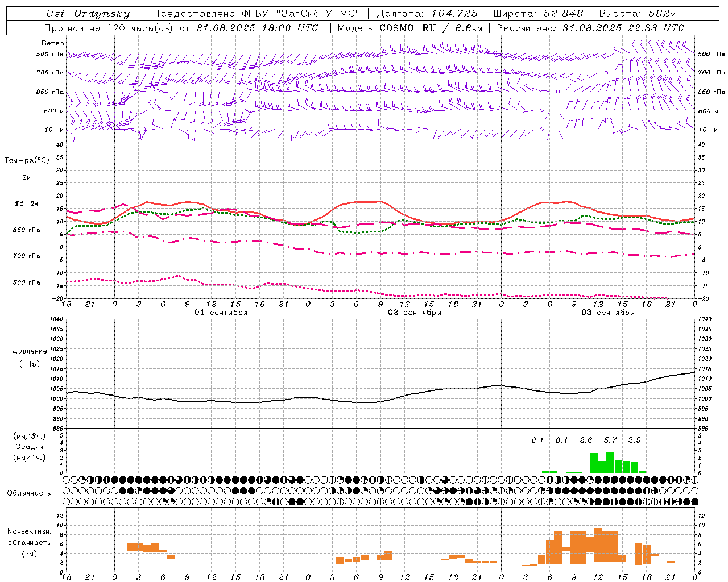Click the date label 02 сентября
The image size is (728, 582).
(x=414, y=313)
